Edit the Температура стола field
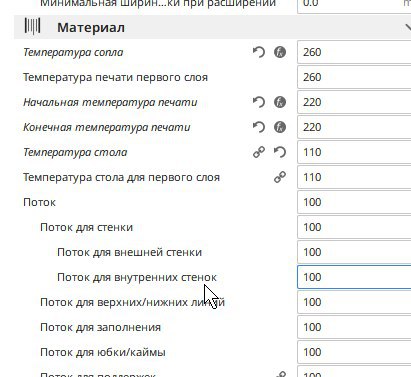Image resolution: width=411 pixels, height=377 pixels. 354,152
